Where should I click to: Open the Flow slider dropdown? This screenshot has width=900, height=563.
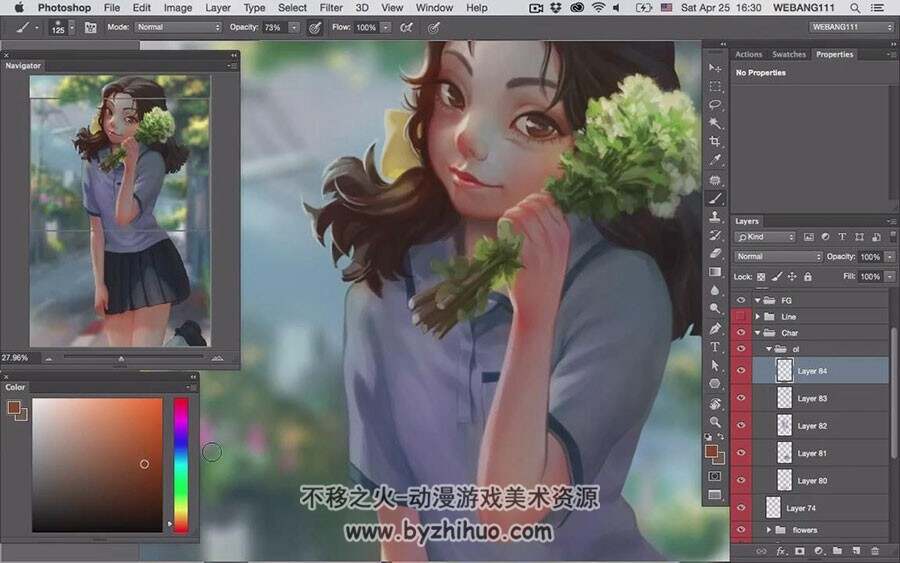click(386, 27)
